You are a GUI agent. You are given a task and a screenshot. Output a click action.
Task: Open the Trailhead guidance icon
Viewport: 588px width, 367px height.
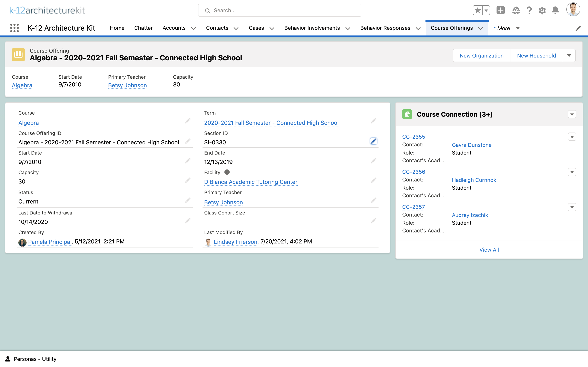(x=516, y=10)
